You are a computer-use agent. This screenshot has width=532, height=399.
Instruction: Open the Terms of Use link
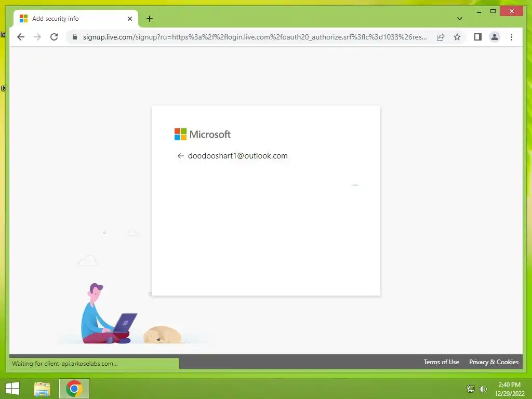(x=441, y=362)
